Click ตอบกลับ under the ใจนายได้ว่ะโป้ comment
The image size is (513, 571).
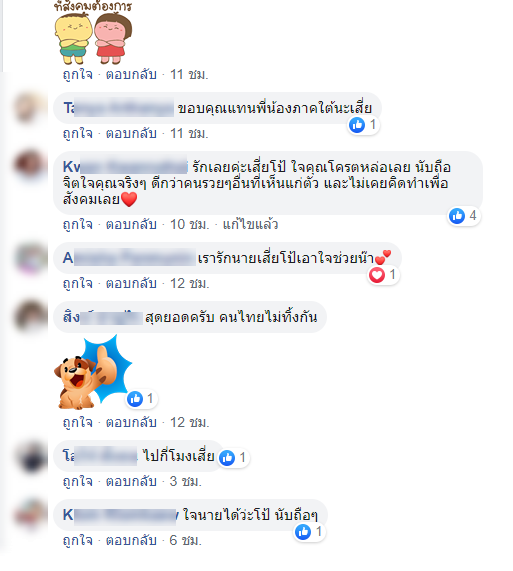131,540
